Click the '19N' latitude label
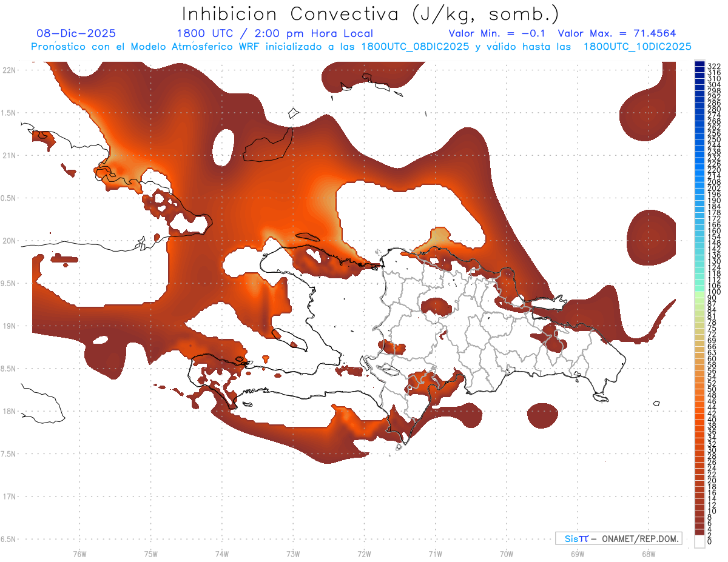728x562 pixels. coord(10,326)
